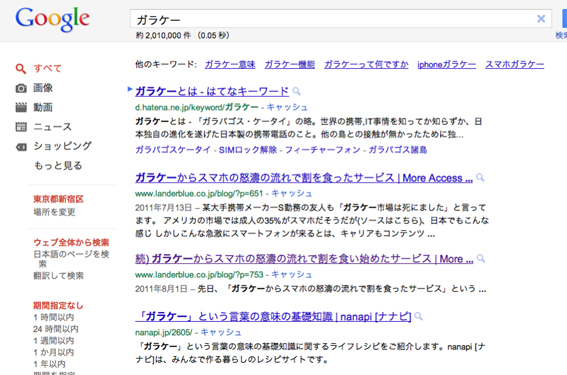The height and width of the screenshot is (375, 567).
Task: Click the SIMロック解除 sublink
Action: pos(248,150)
